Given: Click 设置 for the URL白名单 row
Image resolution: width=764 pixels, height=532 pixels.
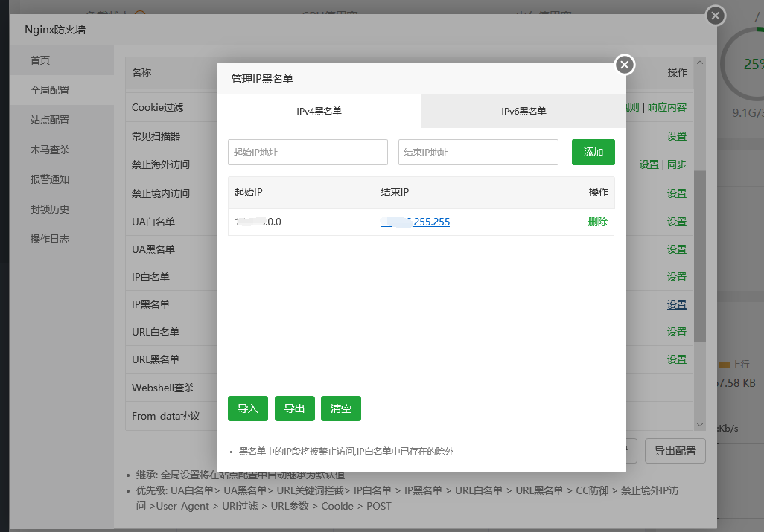Looking at the screenshot, I should (x=676, y=332).
